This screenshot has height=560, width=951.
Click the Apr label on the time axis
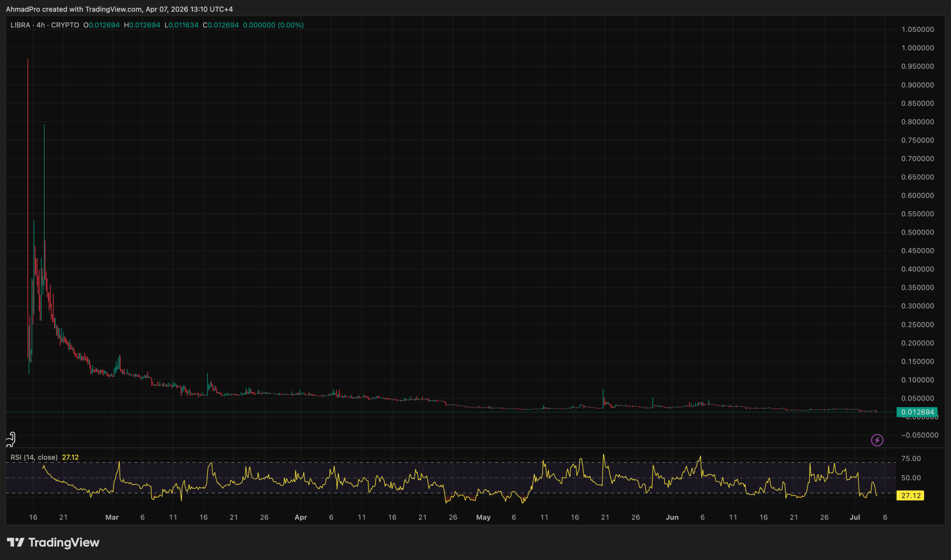(301, 517)
